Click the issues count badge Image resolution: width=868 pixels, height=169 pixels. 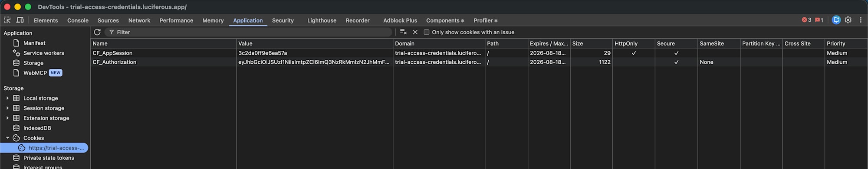click(819, 20)
